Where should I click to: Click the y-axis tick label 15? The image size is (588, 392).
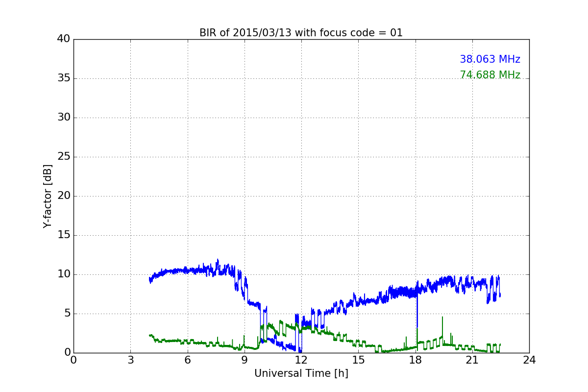tap(63, 235)
